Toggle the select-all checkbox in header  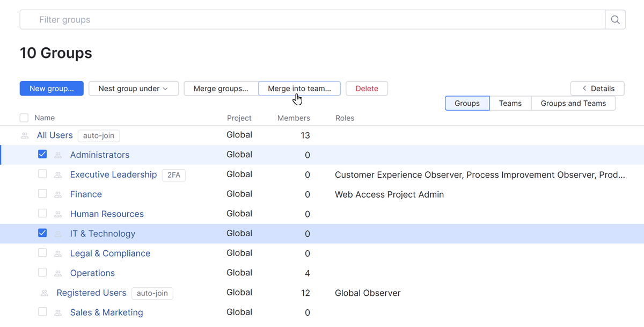pyautogui.click(x=24, y=118)
